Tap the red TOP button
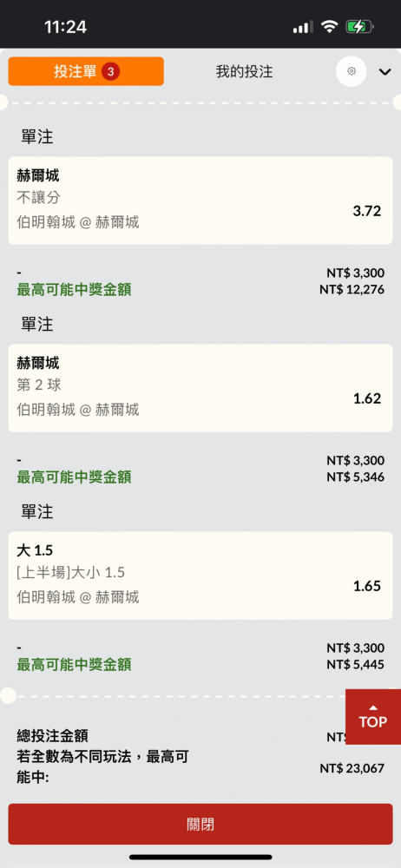401x868 pixels. 372,717
